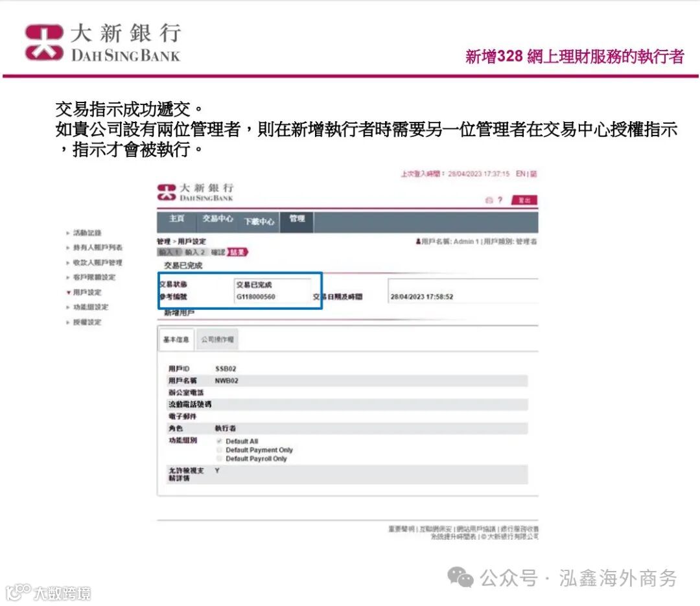
Task: Toggle the Default All checkbox
Action: coord(219,441)
